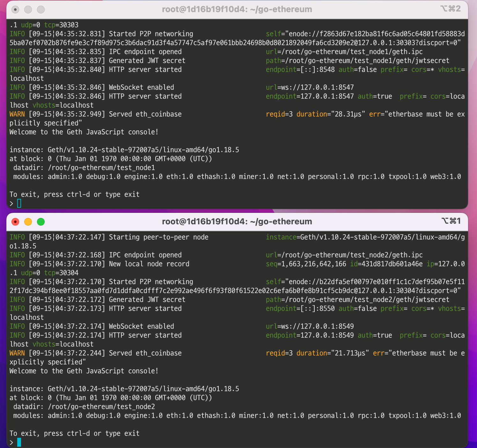Screen dimensions: 477x448
Task: Click the top terminal's inactive zoom button
Action: [41, 10]
